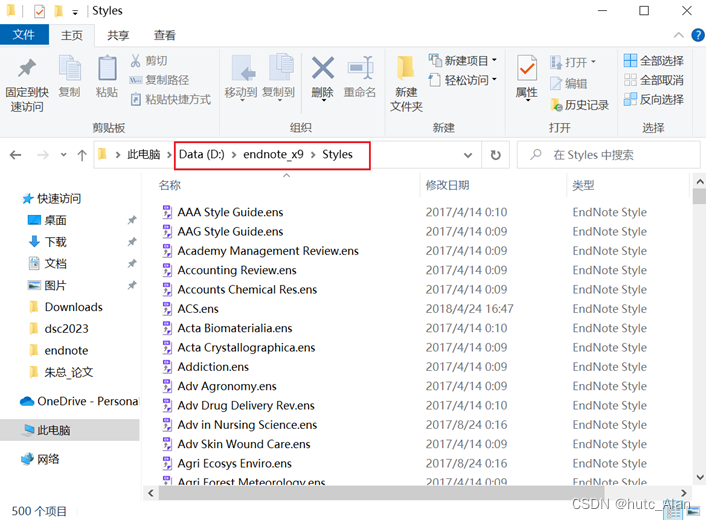The image size is (706, 520).
Task: Click 此电脑 in the address path
Action: point(144,154)
